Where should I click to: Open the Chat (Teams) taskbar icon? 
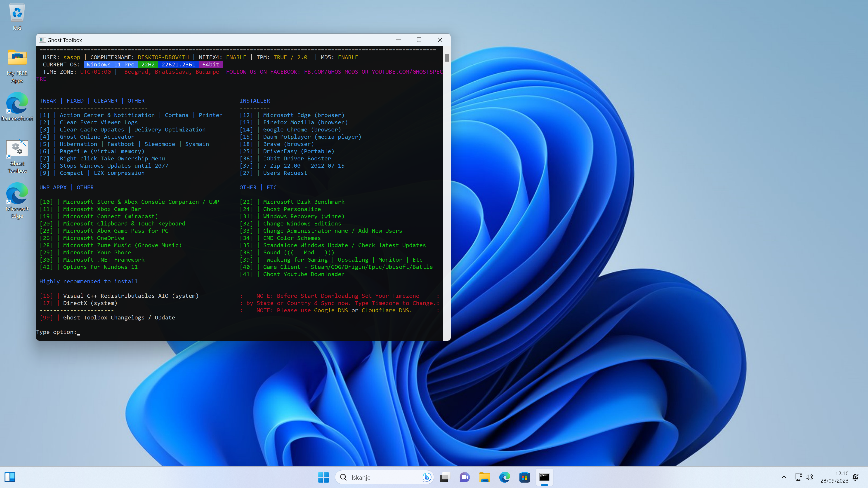pos(465,477)
